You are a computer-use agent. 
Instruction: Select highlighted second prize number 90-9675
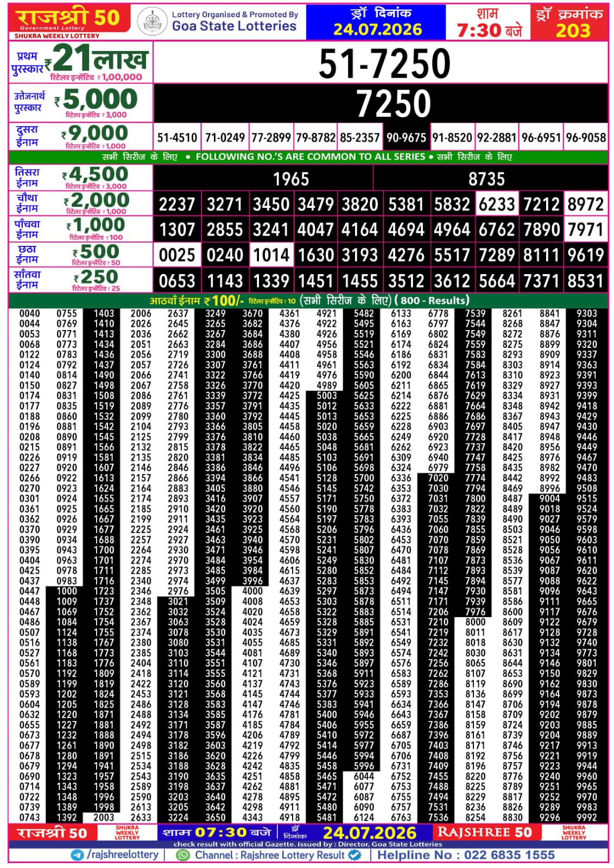coord(406,137)
